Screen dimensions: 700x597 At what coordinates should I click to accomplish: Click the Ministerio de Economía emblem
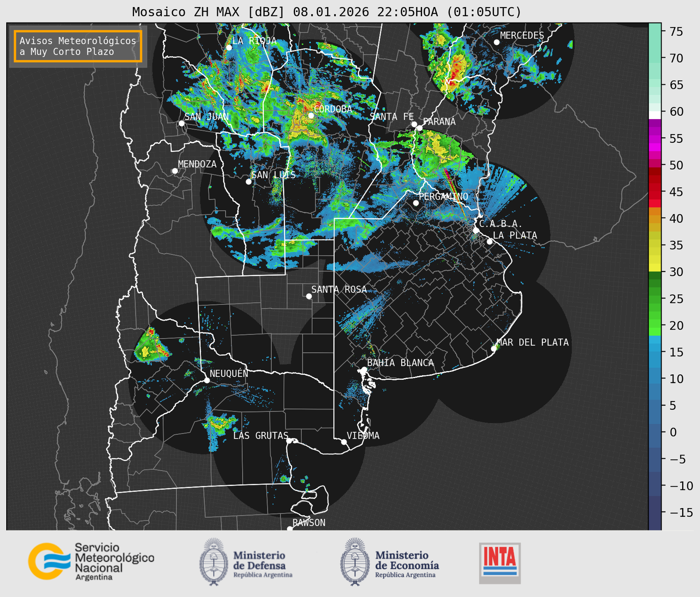click(x=355, y=562)
